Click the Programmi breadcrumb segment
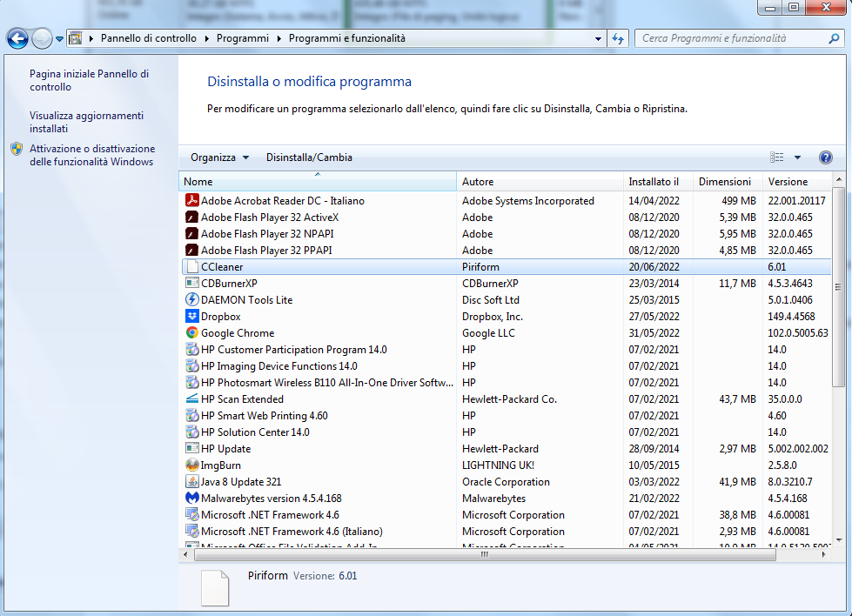Image resolution: width=852 pixels, height=616 pixels. [x=242, y=38]
